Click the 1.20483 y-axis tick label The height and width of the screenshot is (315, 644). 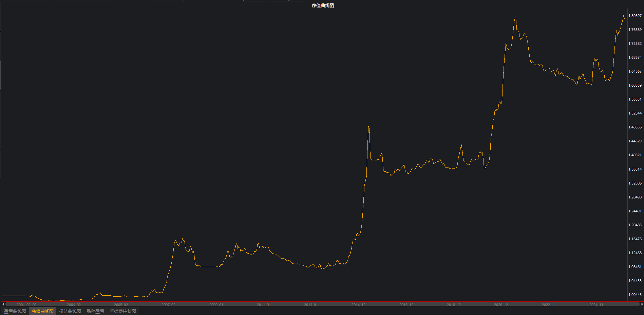pyautogui.click(x=635, y=225)
